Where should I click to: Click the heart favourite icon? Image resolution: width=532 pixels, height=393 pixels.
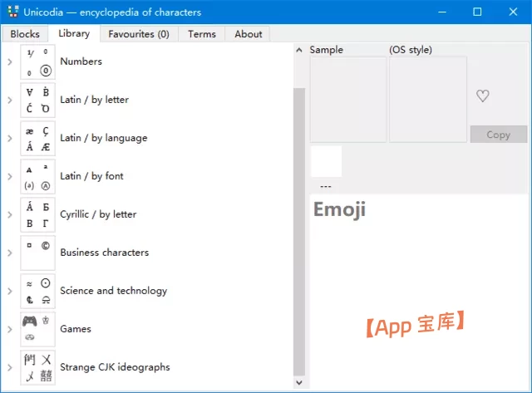click(x=482, y=96)
